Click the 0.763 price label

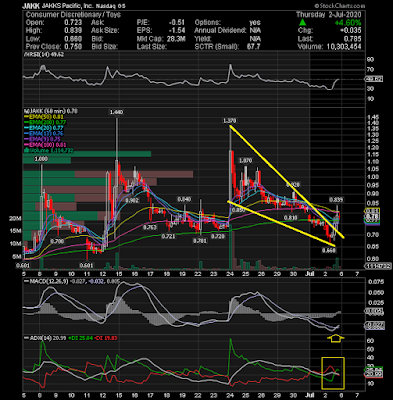(x=150, y=227)
